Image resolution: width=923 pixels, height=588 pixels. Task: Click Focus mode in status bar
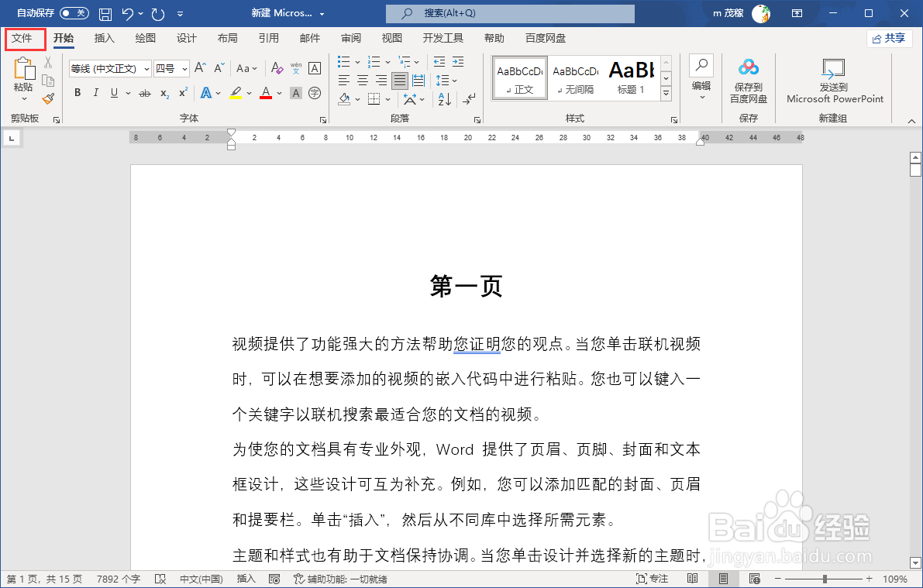coord(653,579)
